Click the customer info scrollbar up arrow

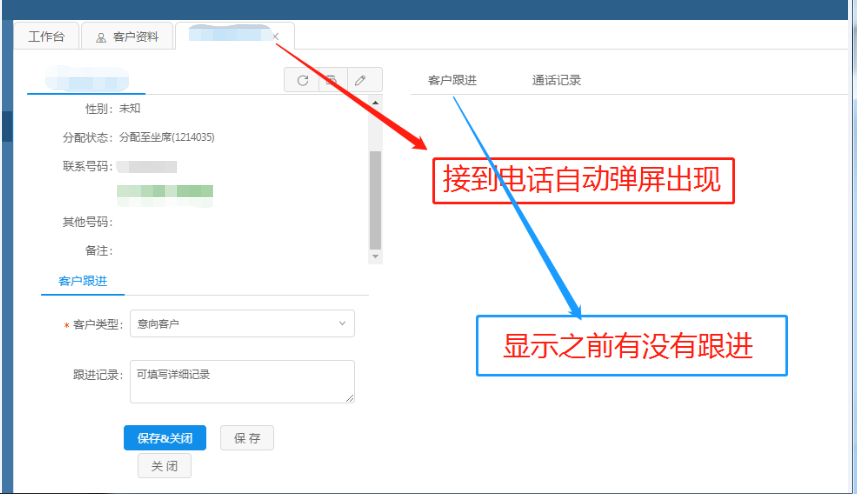point(375,103)
